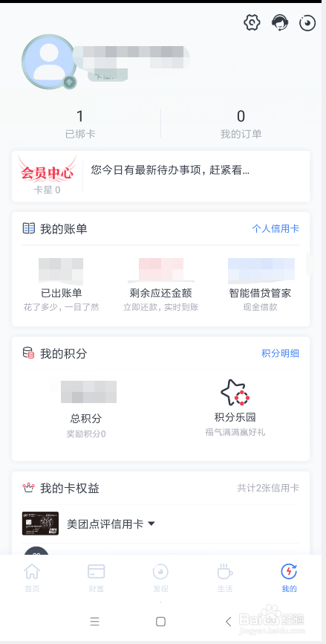Open the profile avatar picture
The height and width of the screenshot is (644, 326).
point(48,62)
